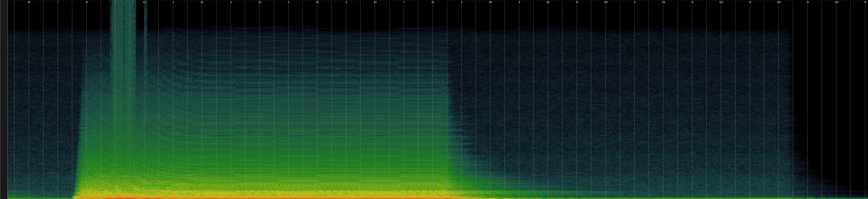Click the 3 second ruler label
The width and height of the screenshot is (868, 199).
(173, 2)
